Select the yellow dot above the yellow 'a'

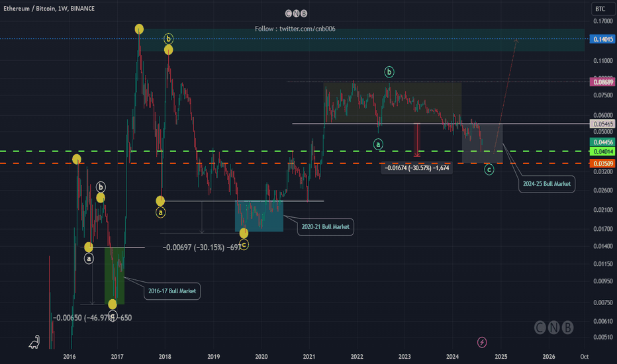pos(160,201)
